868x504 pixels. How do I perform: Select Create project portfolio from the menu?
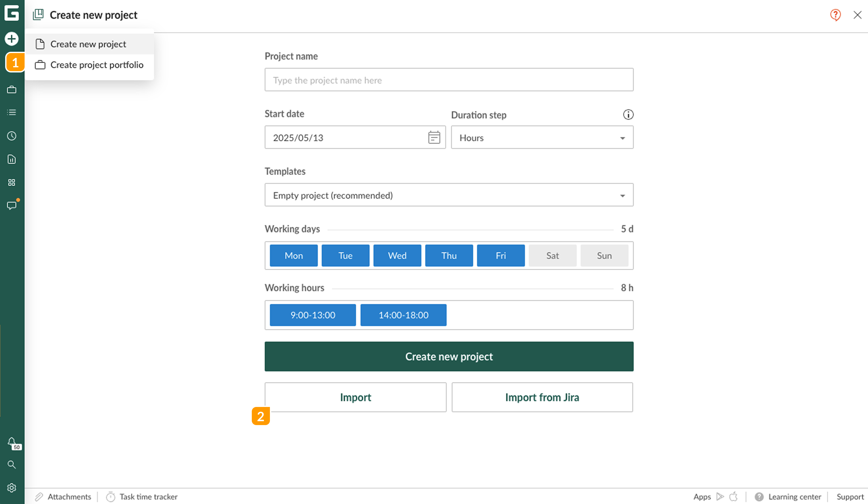[97, 65]
